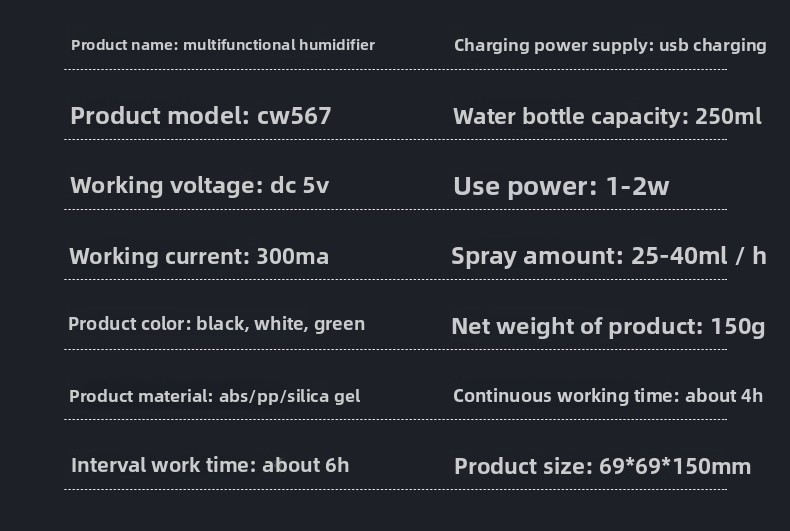790x531 pixels.
Task: Select the Product model cw567 line
Action: (x=200, y=116)
